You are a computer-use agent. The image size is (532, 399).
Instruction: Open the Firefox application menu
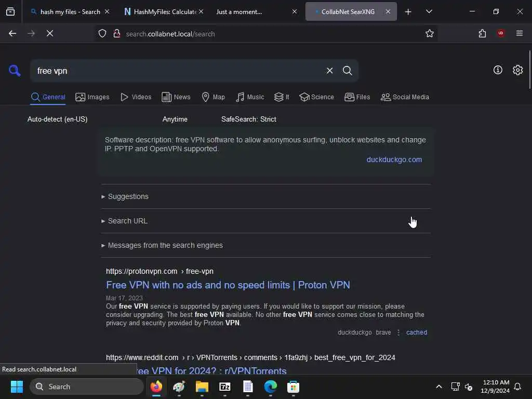click(x=519, y=33)
